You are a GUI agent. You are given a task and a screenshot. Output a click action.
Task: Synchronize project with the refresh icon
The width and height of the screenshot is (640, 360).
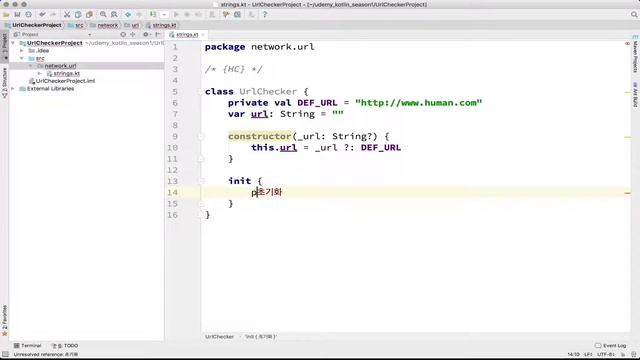point(29,15)
